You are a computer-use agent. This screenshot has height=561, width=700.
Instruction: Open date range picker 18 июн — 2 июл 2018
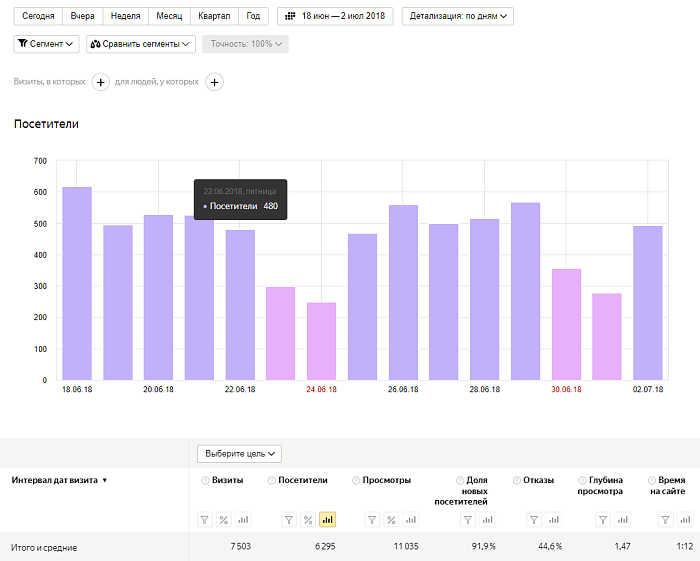(335, 16)
